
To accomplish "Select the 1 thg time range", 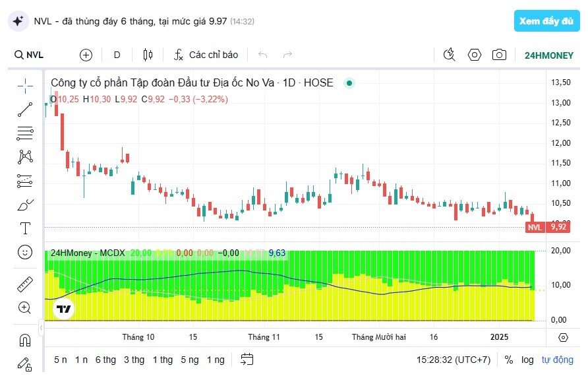I will pyautogui.click(x=163, y=360).
